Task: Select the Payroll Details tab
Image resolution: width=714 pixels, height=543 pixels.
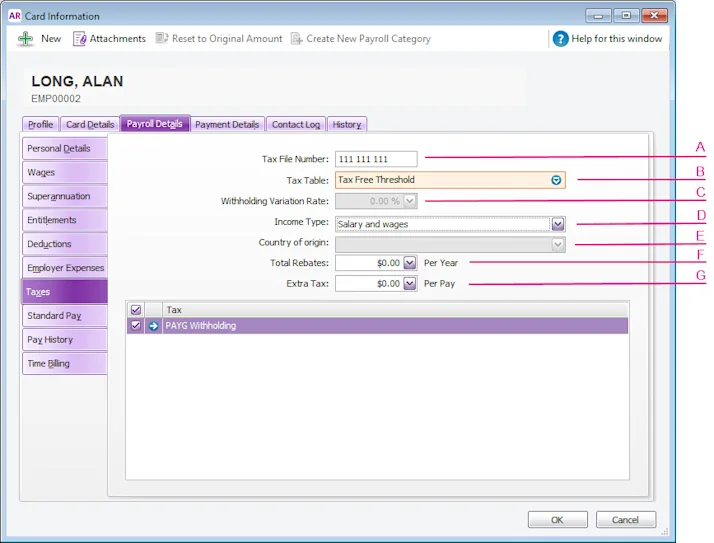Action: [155, 123]
